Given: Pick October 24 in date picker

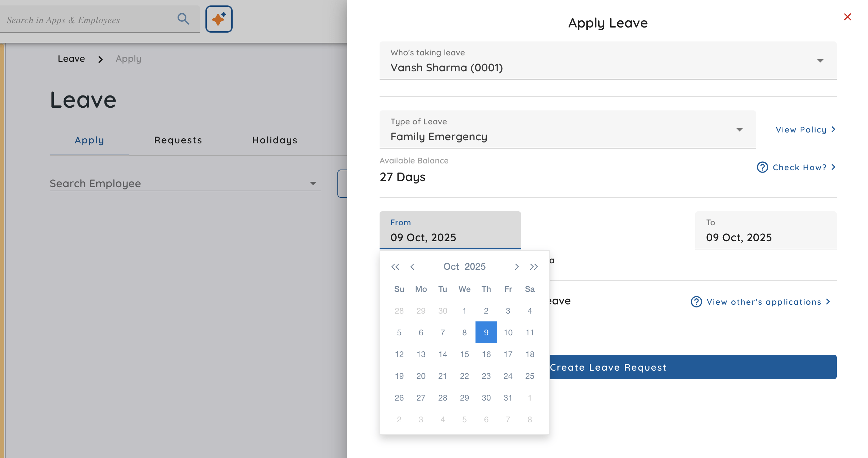Looking at the screenshot, I should (x=508, y=376).
